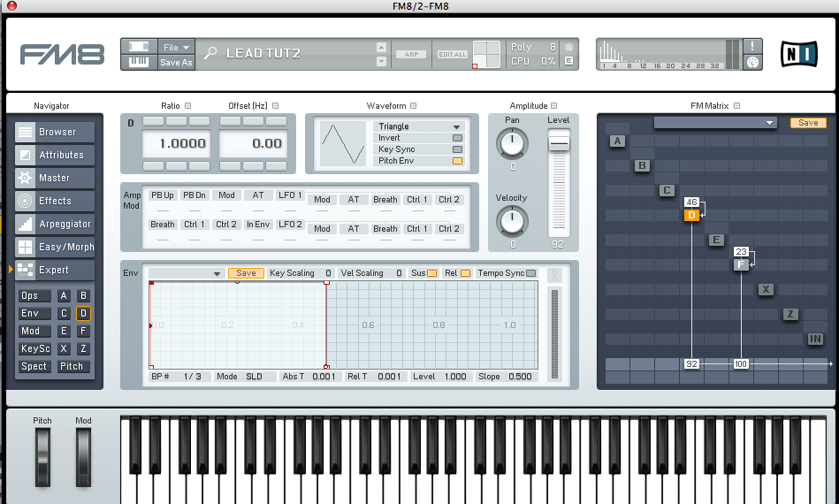Screen dimensions: 839x504
Task: Toggle the Pitch Env checkbox
Action: coord(457,161)
